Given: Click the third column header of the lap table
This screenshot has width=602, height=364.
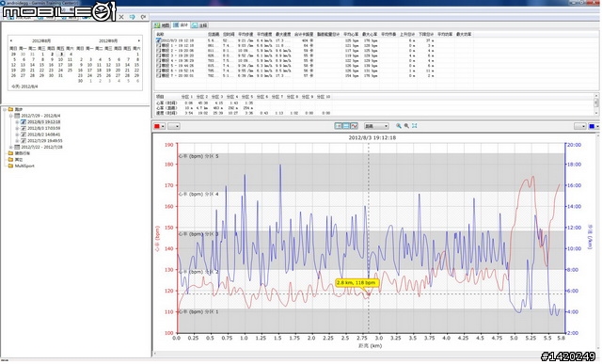Looking at the screenshot, I should click(x=229, y=34).
